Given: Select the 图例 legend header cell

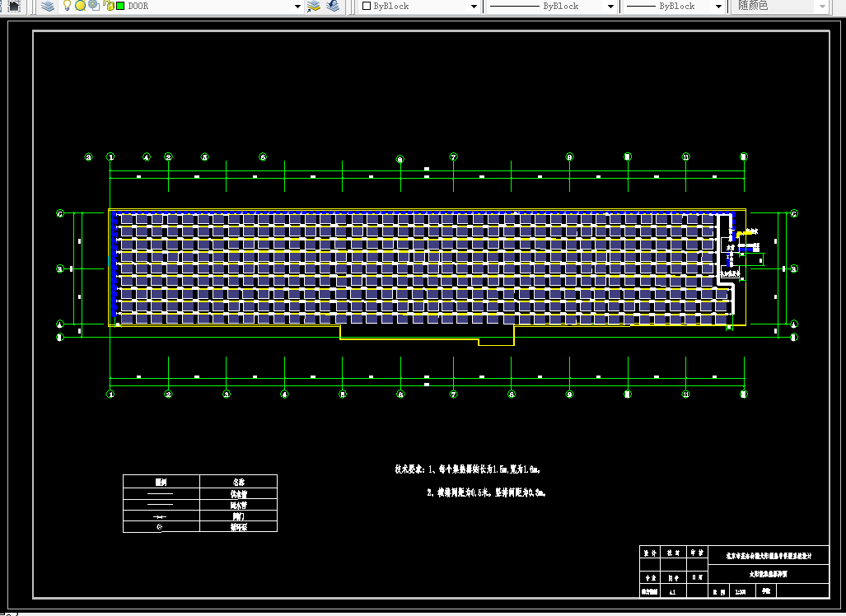Looking at the screenshot, I should 161,481.
